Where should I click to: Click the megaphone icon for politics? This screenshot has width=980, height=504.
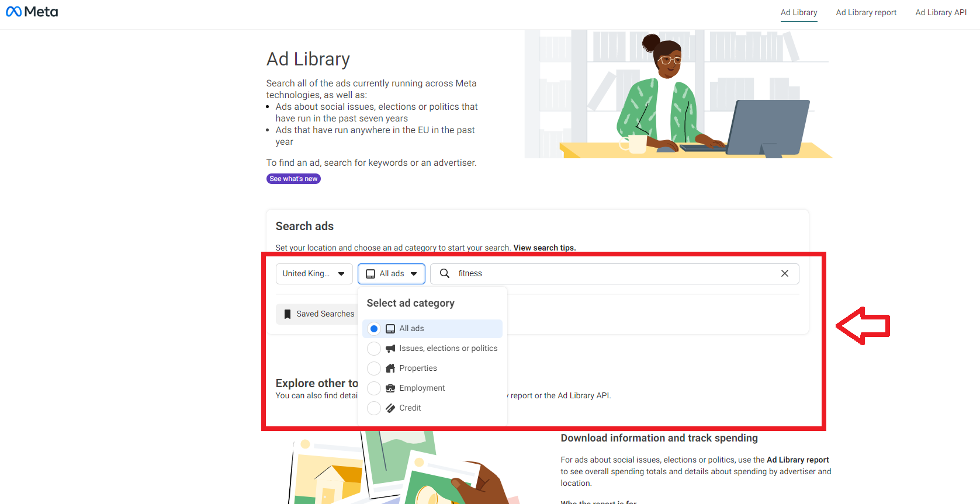[x=390, y=349]
